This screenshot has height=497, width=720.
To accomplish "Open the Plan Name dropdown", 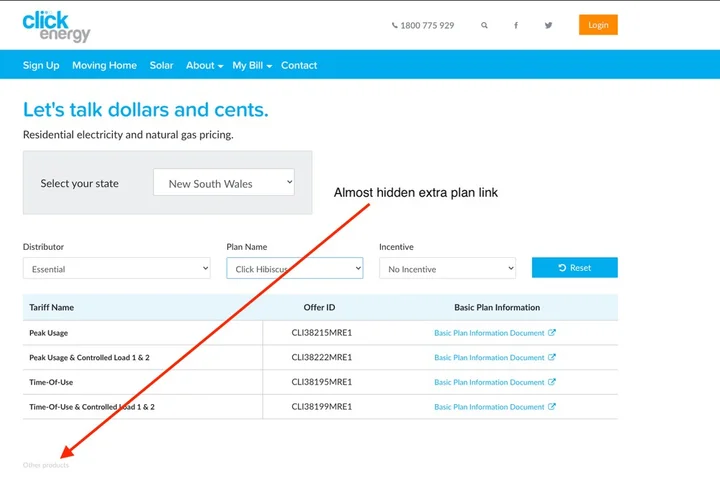I will [x=294, y=269].
